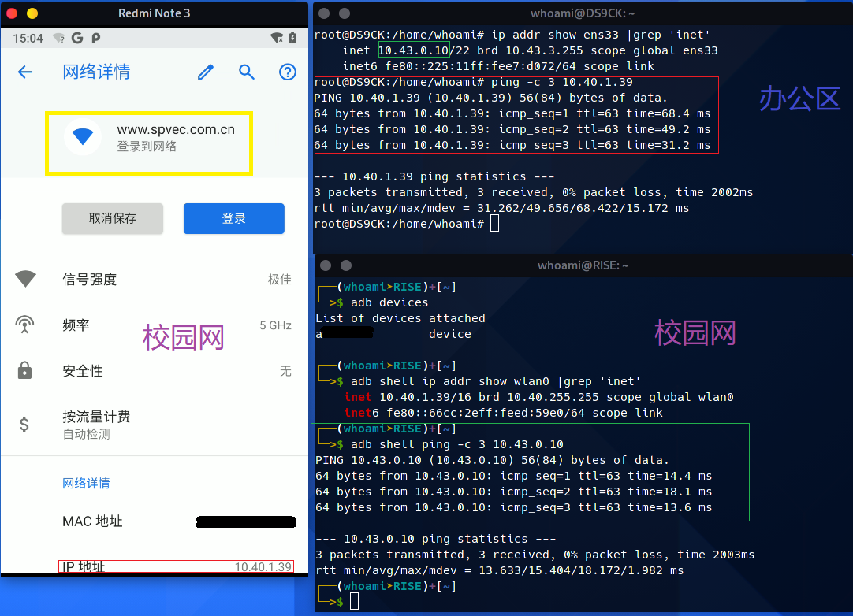This screenshot has height=616, width=853.
Task: Open search with the magnifier icon
Action: click(x=247, y=72)
